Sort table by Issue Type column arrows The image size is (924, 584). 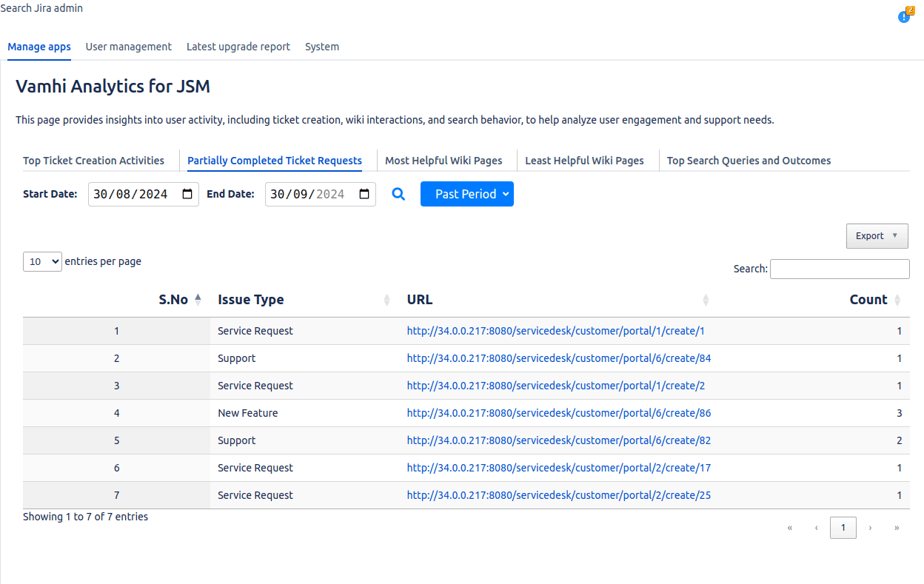tap(386, 300)
